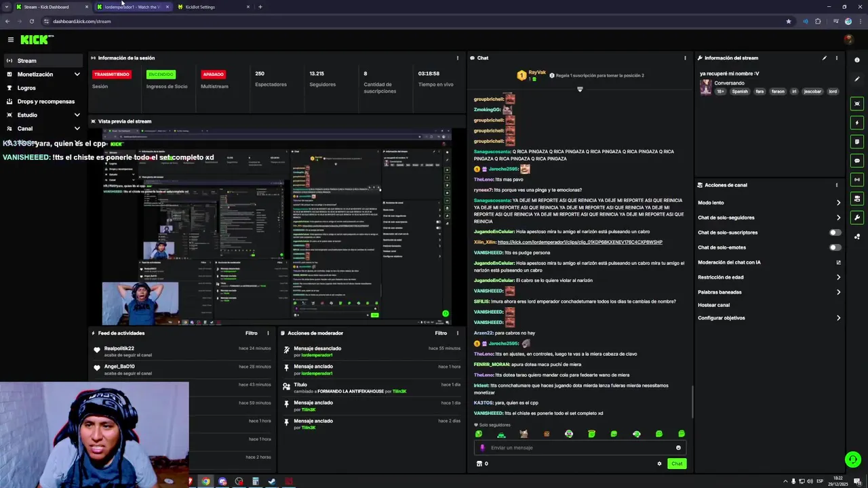Image resolution: width=868 pixels, height=488 pixels.
Task: Edit stream information with the pencil icon
Action: tap(825, 58)
